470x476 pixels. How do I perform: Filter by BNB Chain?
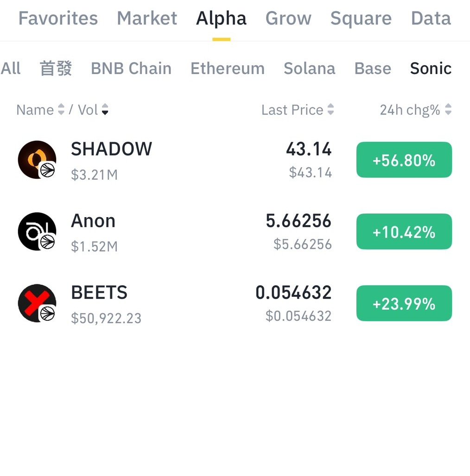tap(131, 69)
